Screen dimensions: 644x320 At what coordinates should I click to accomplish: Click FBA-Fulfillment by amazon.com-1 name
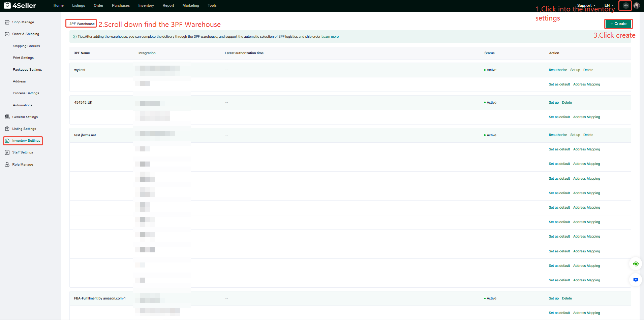pyautogui.click(x=100, y=298)
